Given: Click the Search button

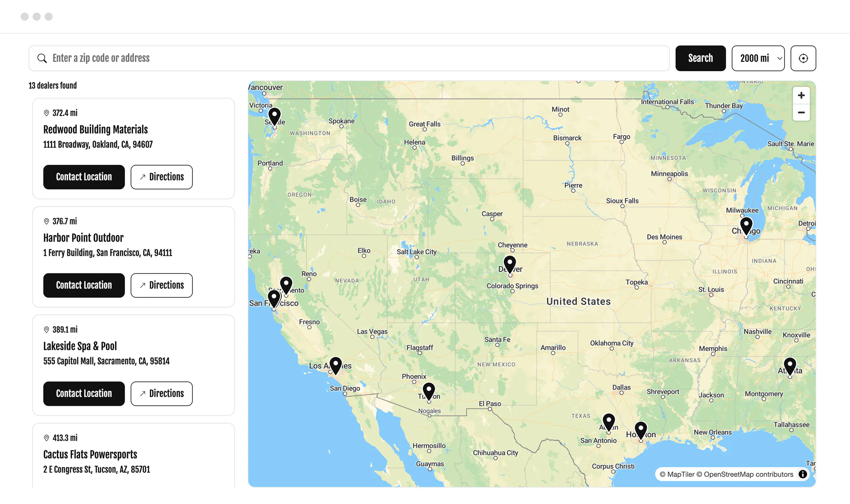Looking at the screenshot, I should tap(700, 58).
